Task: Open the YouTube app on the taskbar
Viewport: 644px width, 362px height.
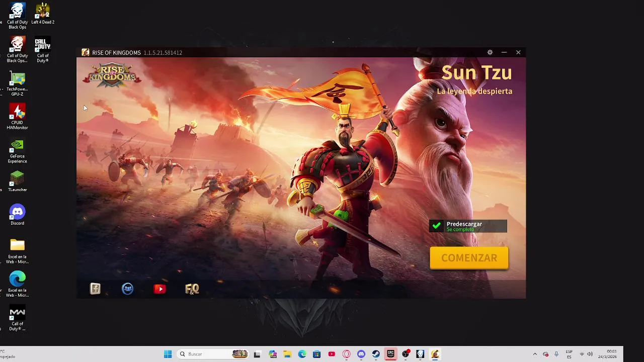Action: pos(332,354)
